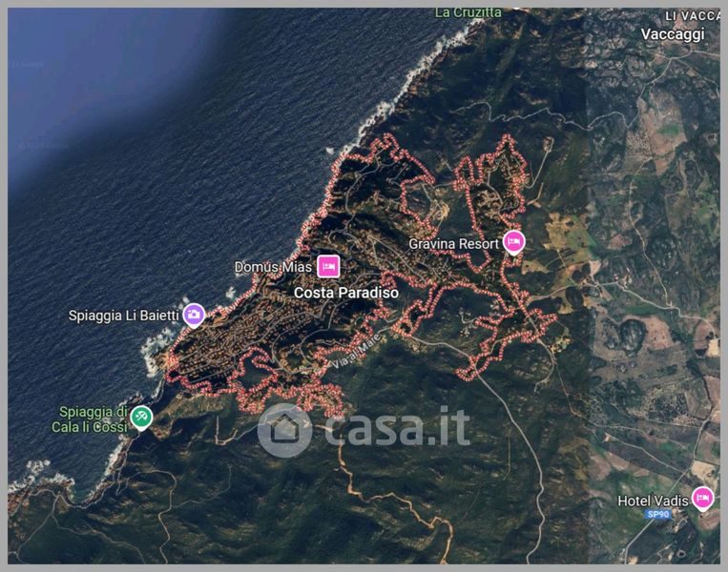Screen dimensions: 728x572
Task: Open the Hotel Vadis text label
Action: (x=653, y=500)
